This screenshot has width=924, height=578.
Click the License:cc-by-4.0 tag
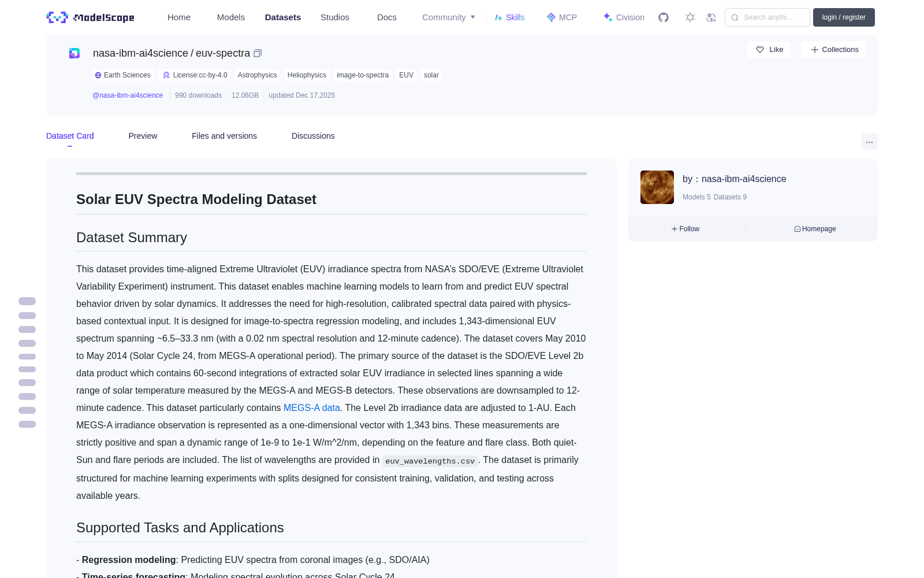(195, 75)
